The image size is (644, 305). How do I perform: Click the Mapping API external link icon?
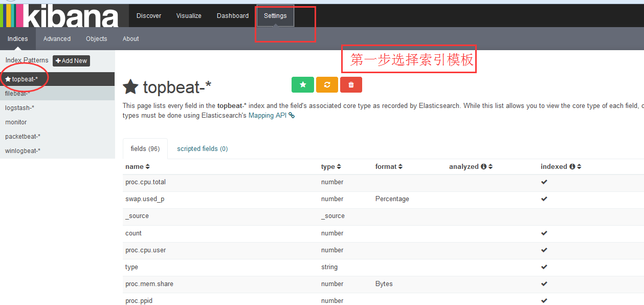(x=292, y=116)
